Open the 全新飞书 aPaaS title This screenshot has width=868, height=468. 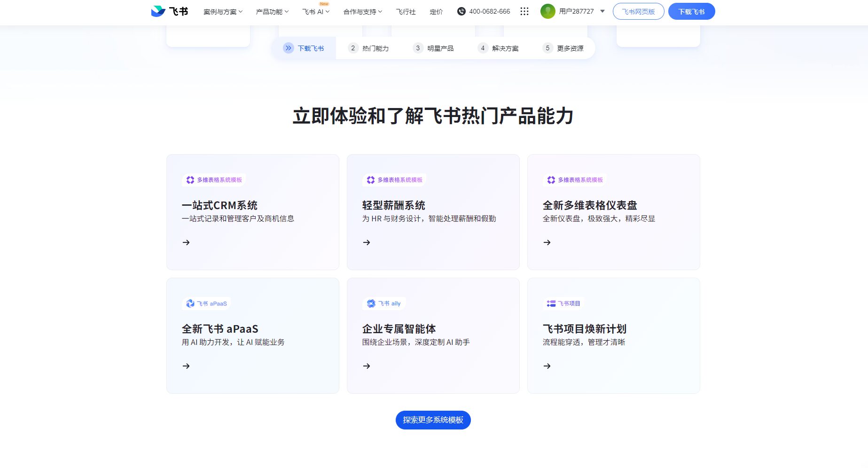click(220, 329)
